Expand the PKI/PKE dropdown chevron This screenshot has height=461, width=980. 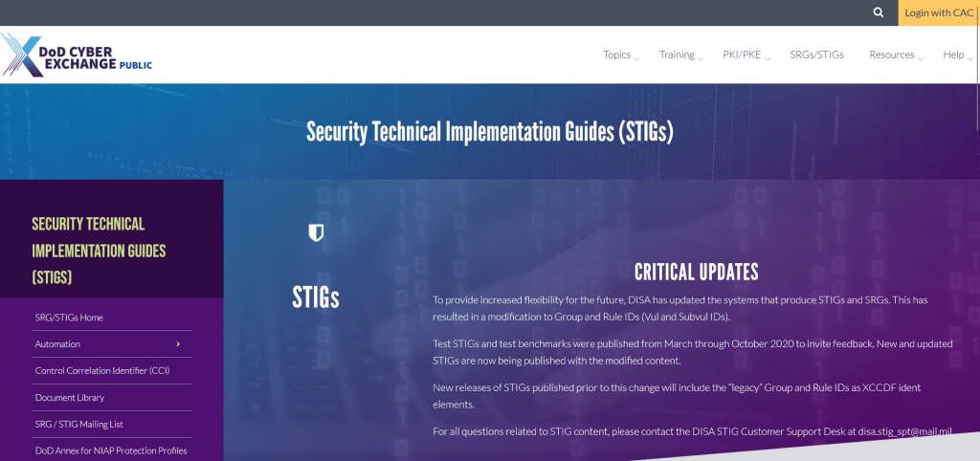point(768,58)
